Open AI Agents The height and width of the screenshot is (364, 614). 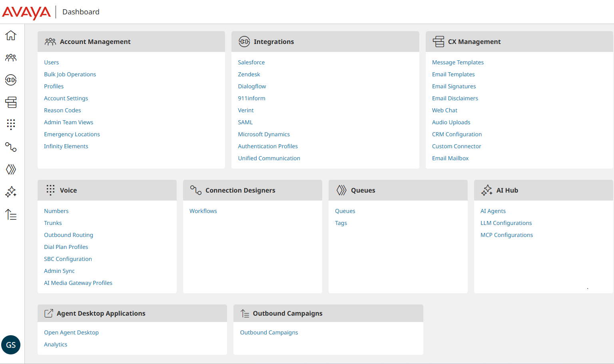click(493, 211)
